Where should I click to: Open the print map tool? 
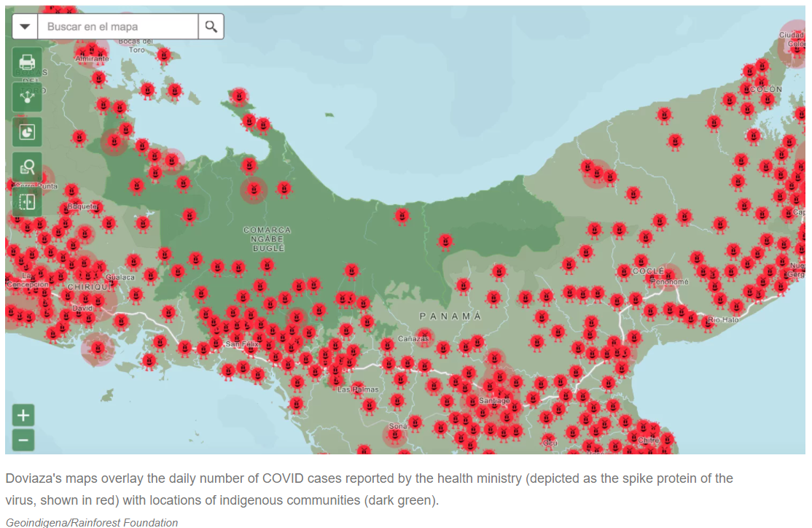[x=27, y=62]
